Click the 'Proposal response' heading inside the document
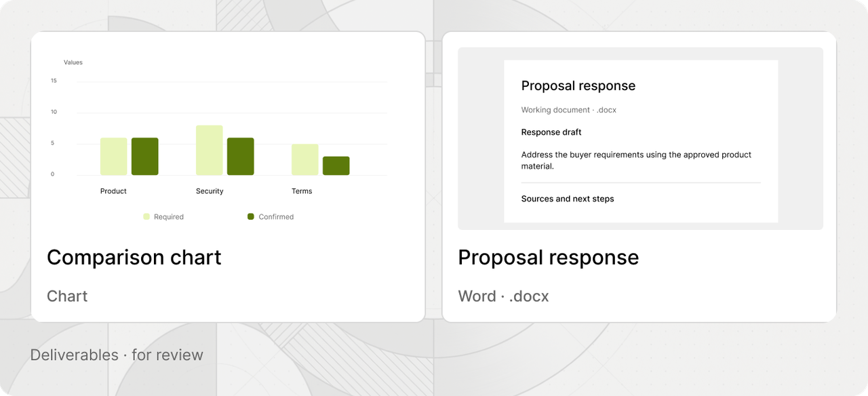868x396 pixels. point(578,86)
